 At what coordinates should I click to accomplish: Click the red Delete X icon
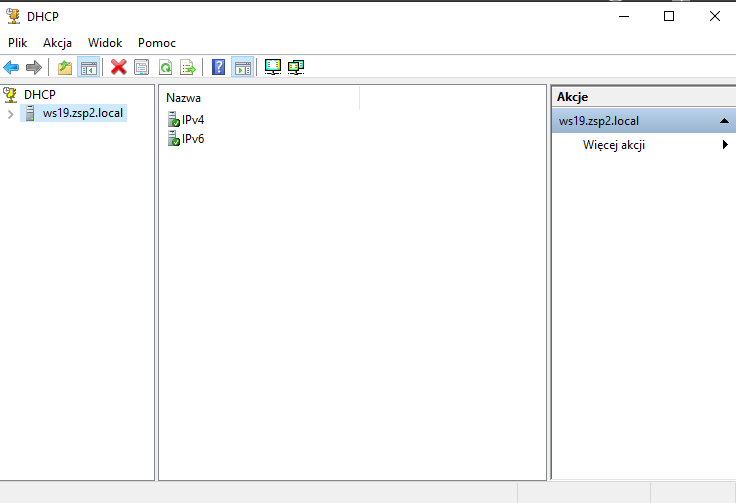point(119,67)
